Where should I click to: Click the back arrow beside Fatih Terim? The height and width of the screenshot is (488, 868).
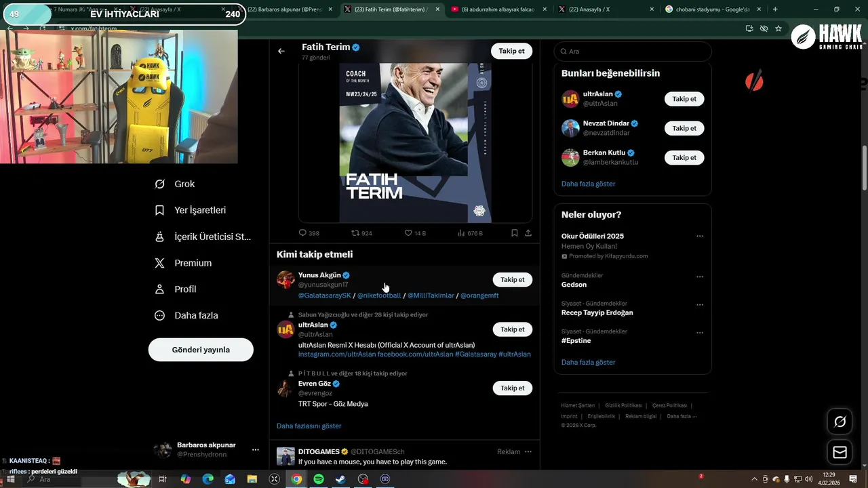(281, 51)
